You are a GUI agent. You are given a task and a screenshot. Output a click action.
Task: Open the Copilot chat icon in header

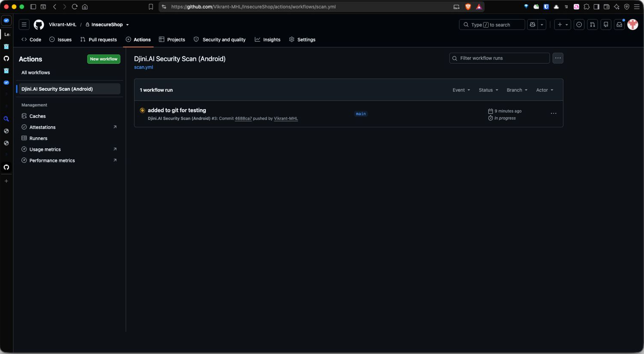pyautogui.click(x=532, y=25)
